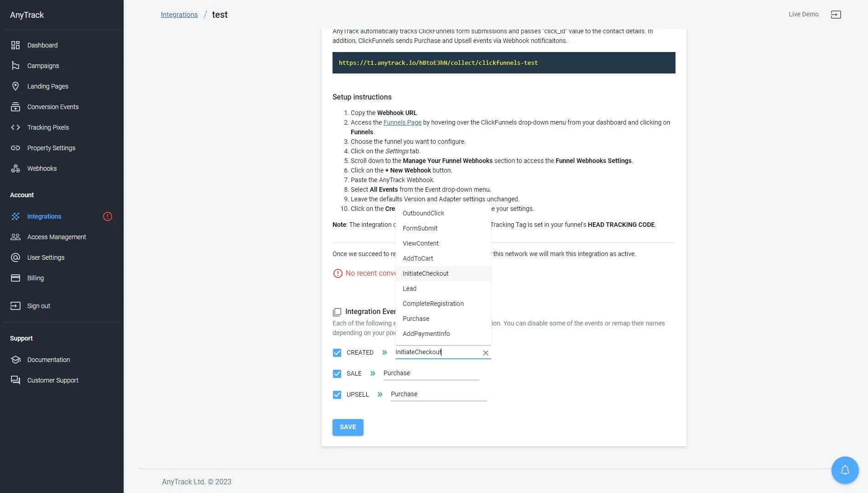
Task: Open the notification bell button
Action: tap(845, 470)
